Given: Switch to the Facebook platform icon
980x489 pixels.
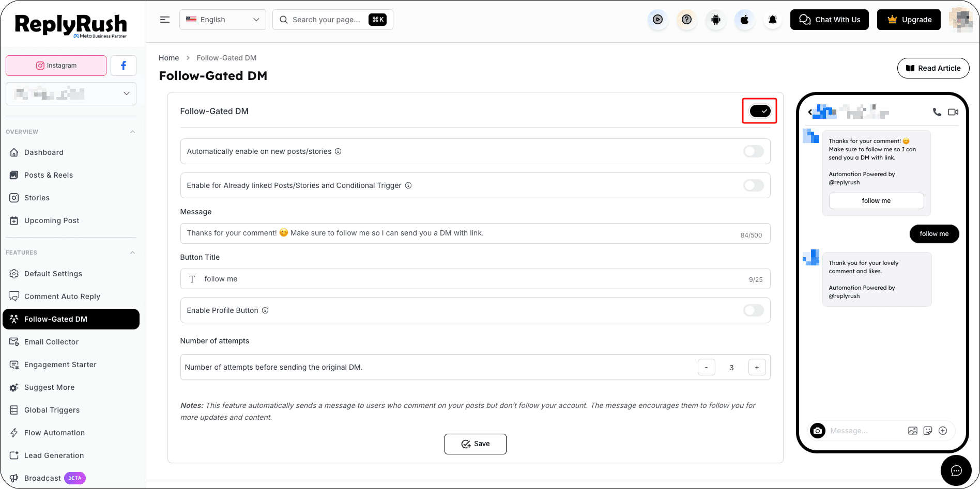Looking at the screenshot, I should (124, 66).
